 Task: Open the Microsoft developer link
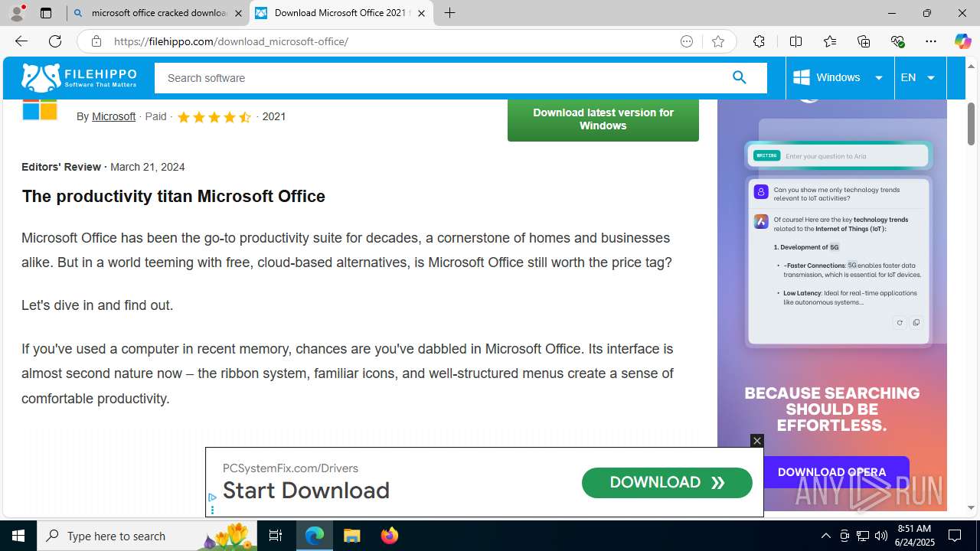[113, 116]
